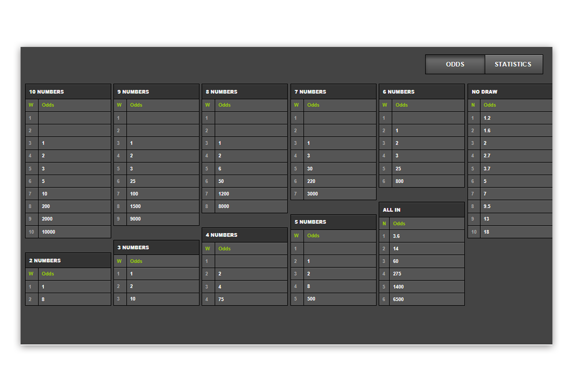Image resolution: width=573 pixels, height=392 pixels.
Task: Select the 1.6 odds in NO DRAW
Action: pyautogui.click(x=516, y=131)
